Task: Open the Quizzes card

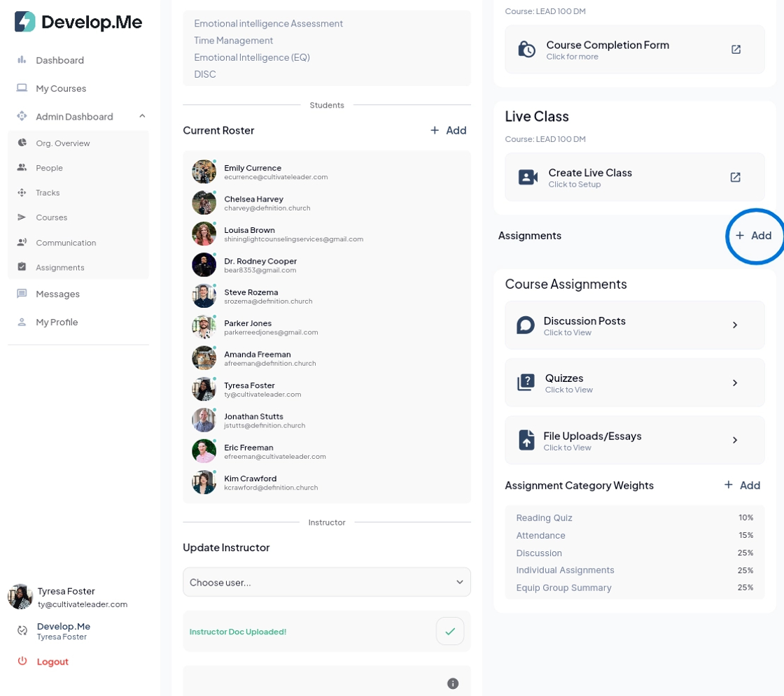Action: pyautogui.click(x=634, y=383)
